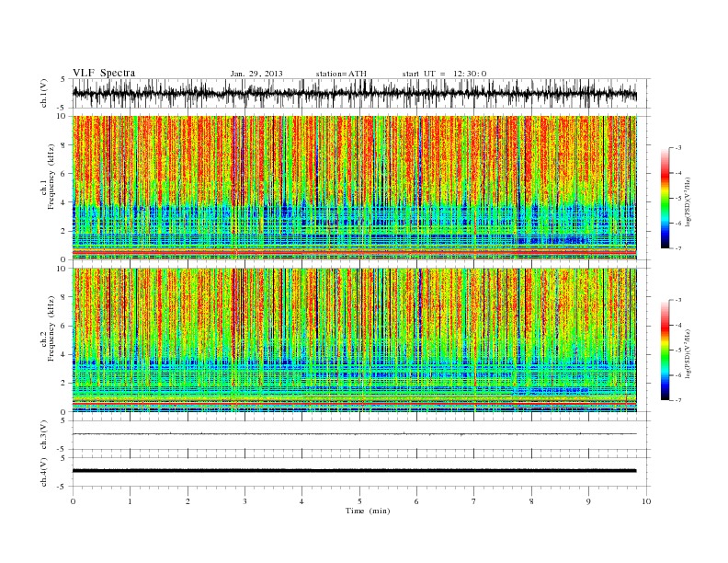This screenshot has width=728, height=563.
Task: Click the "Time (min)" x-axis label
Action: 368,511
